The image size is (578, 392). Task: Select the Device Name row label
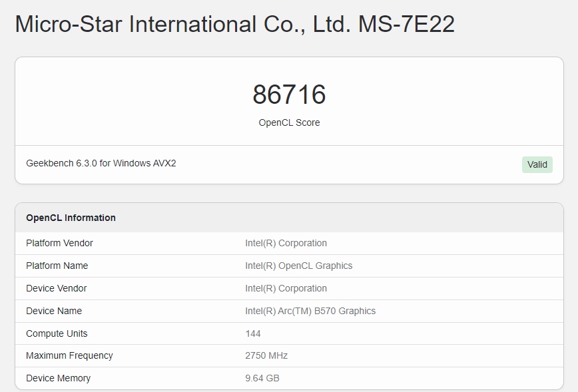point(54,311)
